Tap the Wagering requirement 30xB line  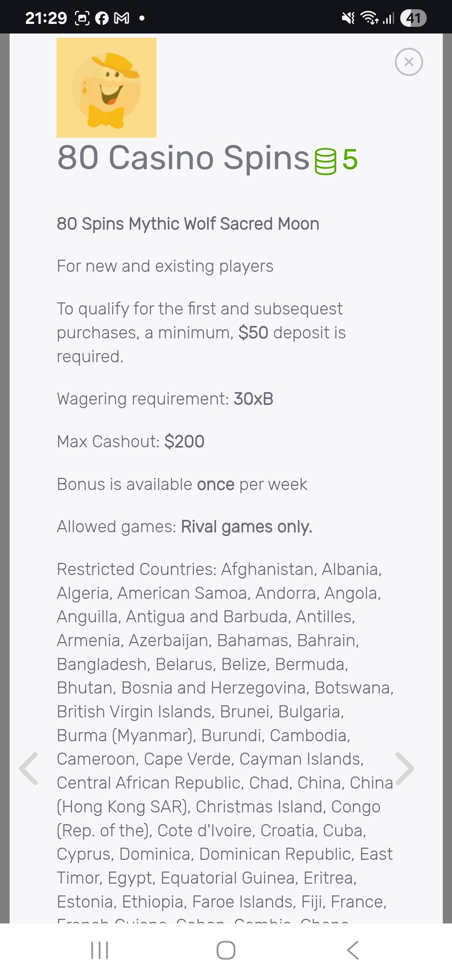pyautogui.click(x=165, y=399)
